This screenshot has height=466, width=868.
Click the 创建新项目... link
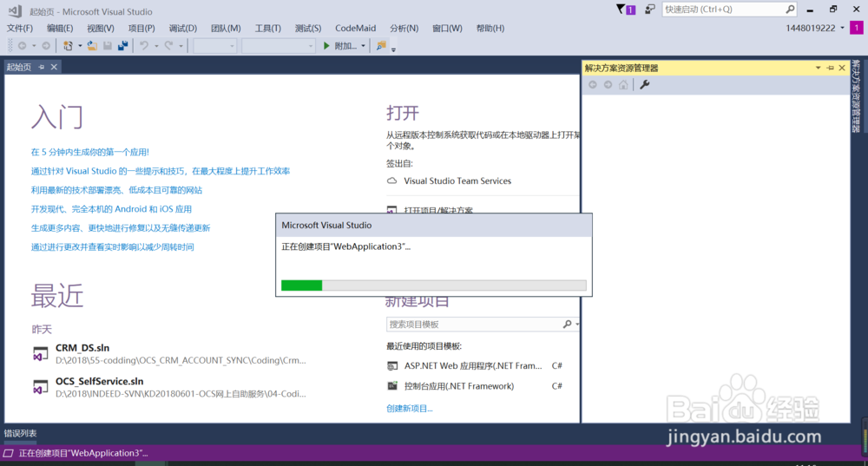tap(410, 409)
